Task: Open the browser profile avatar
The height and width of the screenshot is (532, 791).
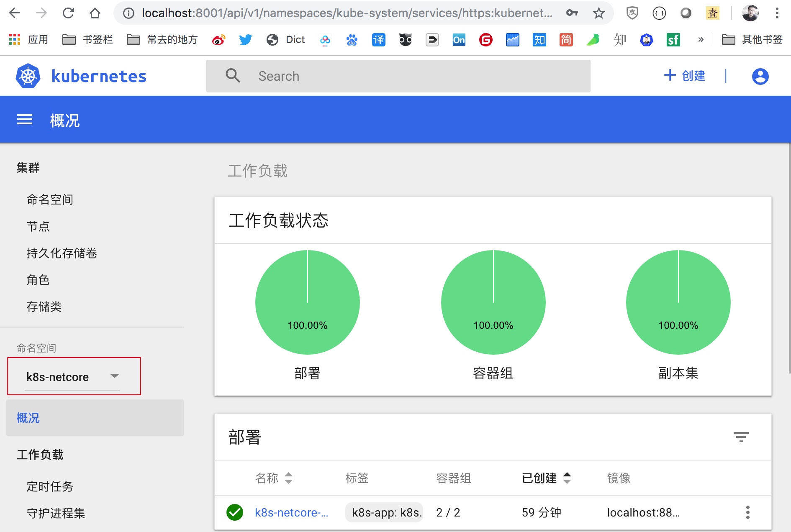Action: [x=750, y=13]
